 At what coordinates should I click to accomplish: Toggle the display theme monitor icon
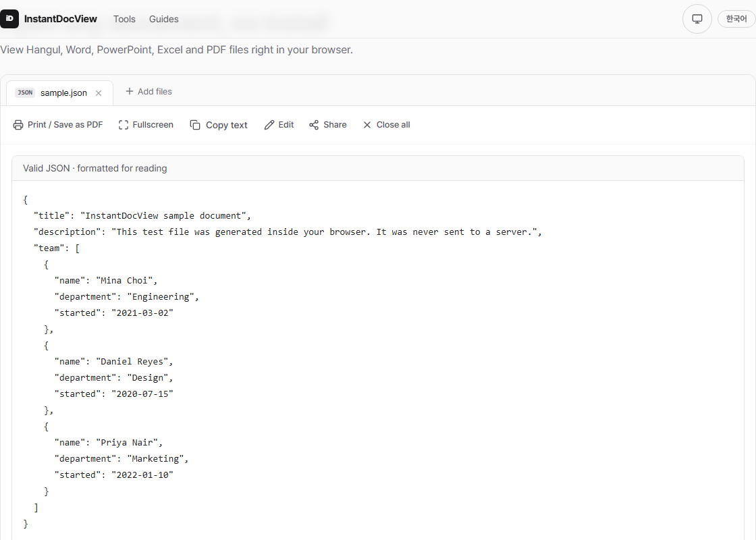tap(697, 19)
